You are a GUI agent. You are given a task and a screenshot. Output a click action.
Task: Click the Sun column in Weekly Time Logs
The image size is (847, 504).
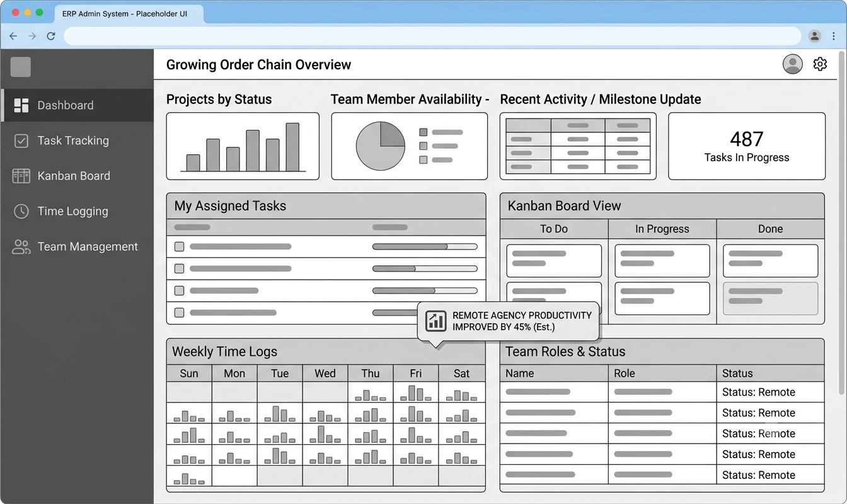pyautogui.click(x=189, y=373)
